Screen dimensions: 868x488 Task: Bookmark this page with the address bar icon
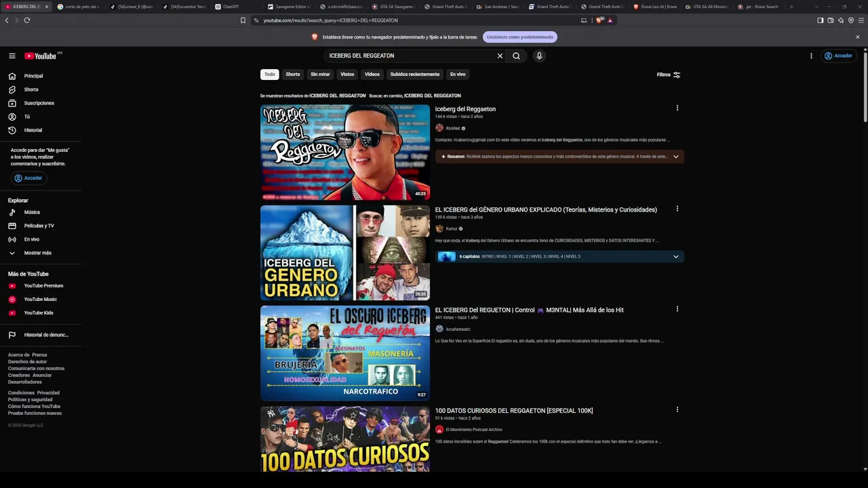pyautogui.click(x=243, y=20)
